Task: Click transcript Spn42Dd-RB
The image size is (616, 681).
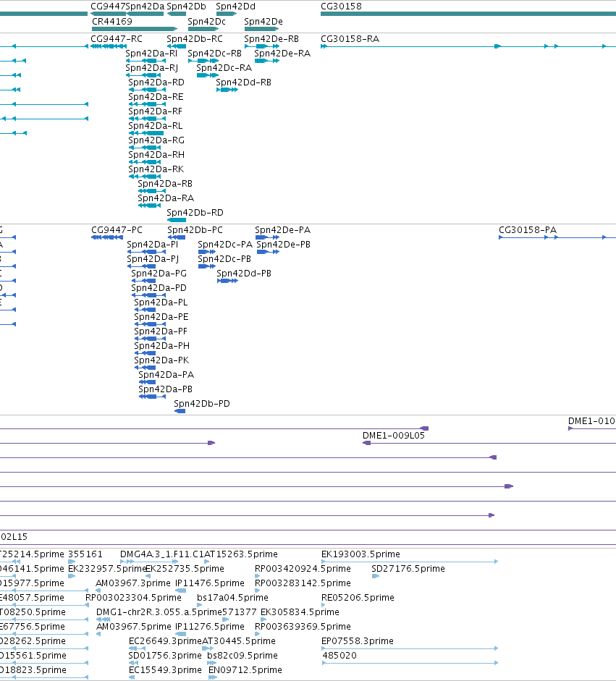Action: (244, 82)
